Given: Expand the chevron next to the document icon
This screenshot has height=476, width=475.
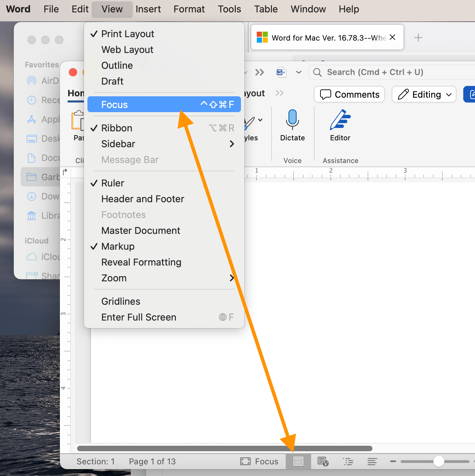Looking at the screenshot, I should click(x=299, y=72).
